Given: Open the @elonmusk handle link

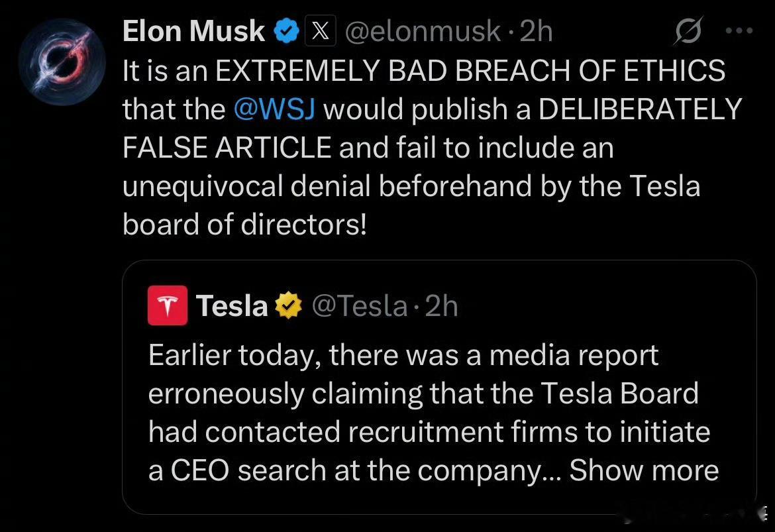Looking at the screenshot, I should (x=423, y=32).
